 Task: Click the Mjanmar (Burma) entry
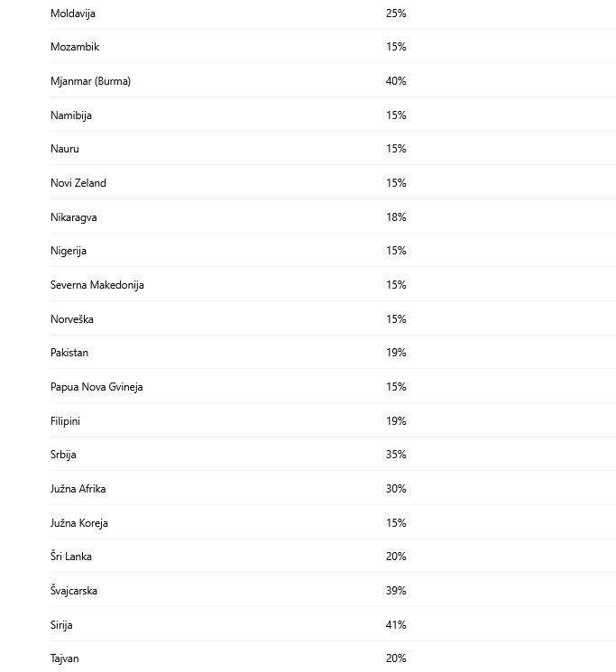tap(90, 81)
